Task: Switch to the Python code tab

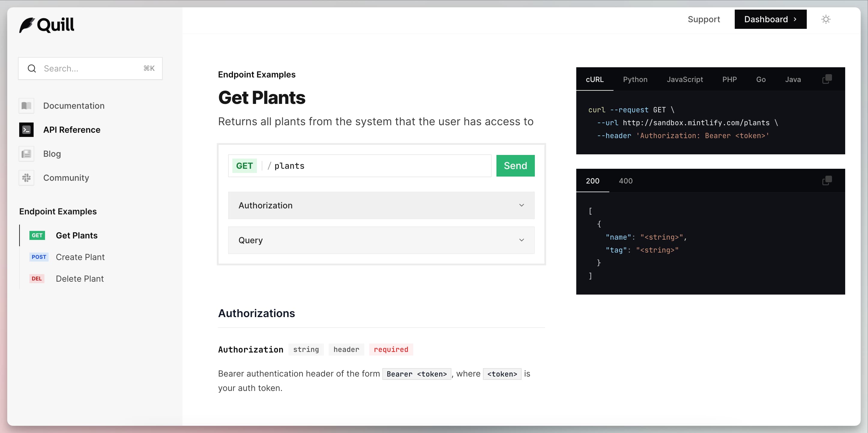Action: (x=635, y=80)
